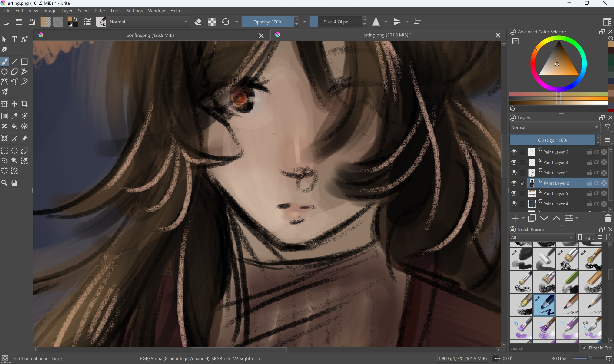The width and height of the screenshot is (614, 364).
Task: Select the Bezier Curve tool
Action: [4, 82]
